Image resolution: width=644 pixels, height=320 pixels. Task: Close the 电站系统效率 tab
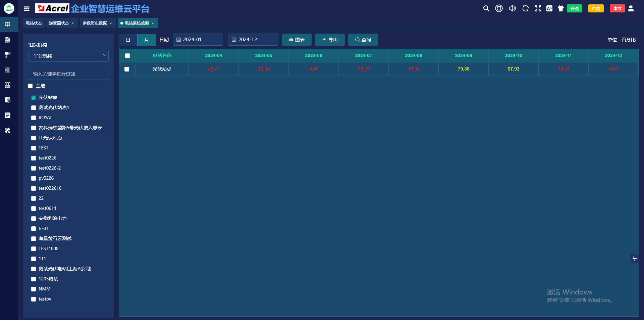click(153, 23)
